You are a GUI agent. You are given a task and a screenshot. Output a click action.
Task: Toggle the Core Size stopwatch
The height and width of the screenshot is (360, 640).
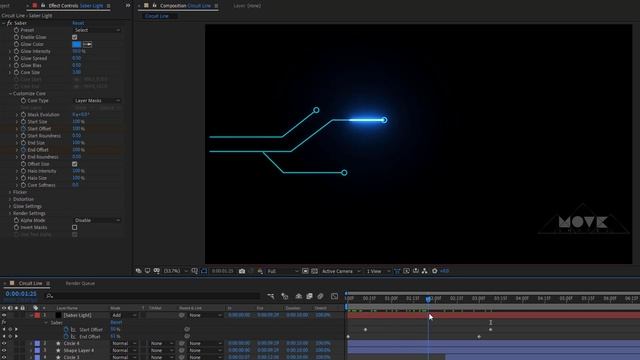pos(17,72)
